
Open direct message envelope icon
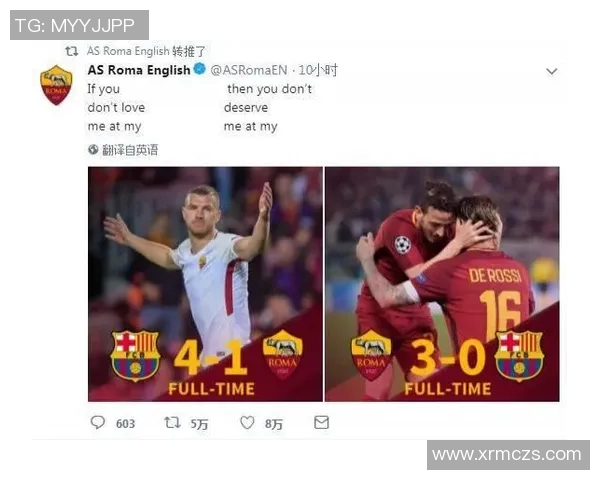pyautogui.click(x=321, y=423)
